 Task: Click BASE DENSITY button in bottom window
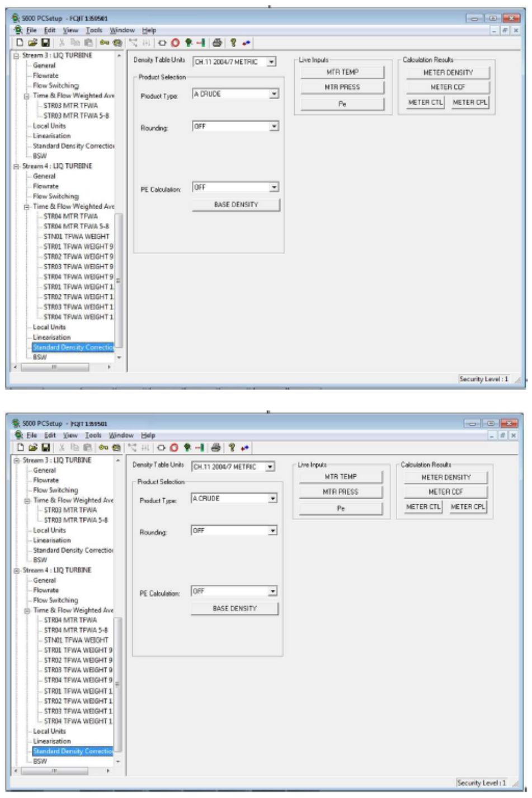click(234, 608)
